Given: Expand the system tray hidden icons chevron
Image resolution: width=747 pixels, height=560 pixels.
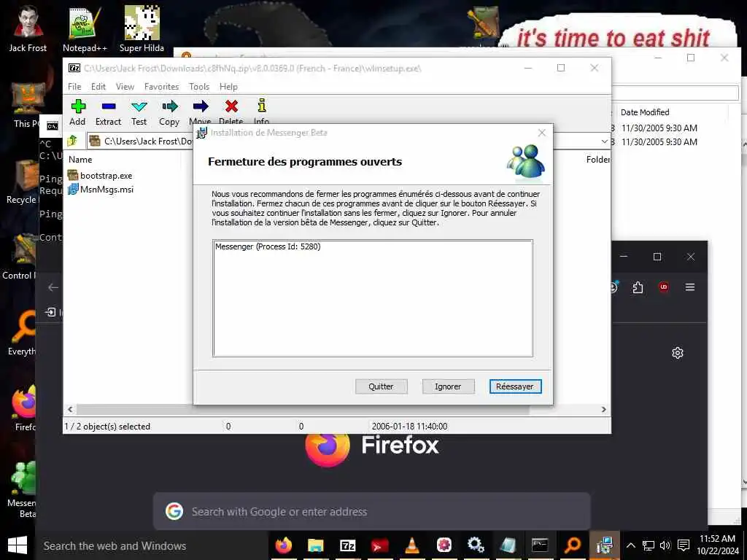Looking at the screenshot, I should pos(630,545).
